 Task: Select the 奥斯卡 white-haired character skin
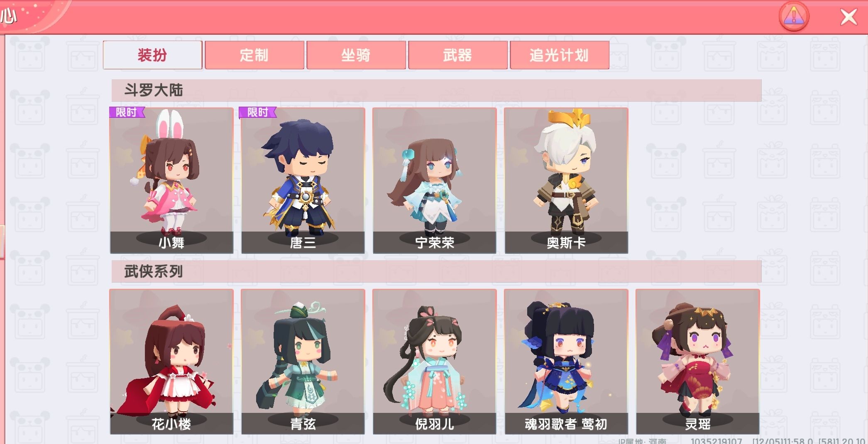pos(566,181)
